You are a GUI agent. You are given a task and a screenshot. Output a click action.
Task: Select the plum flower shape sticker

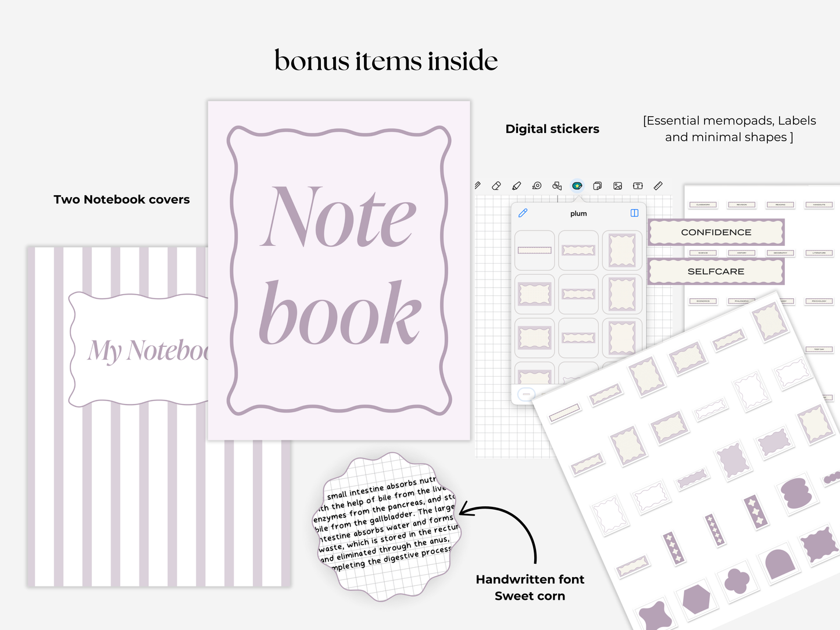[x=738, y=581]
